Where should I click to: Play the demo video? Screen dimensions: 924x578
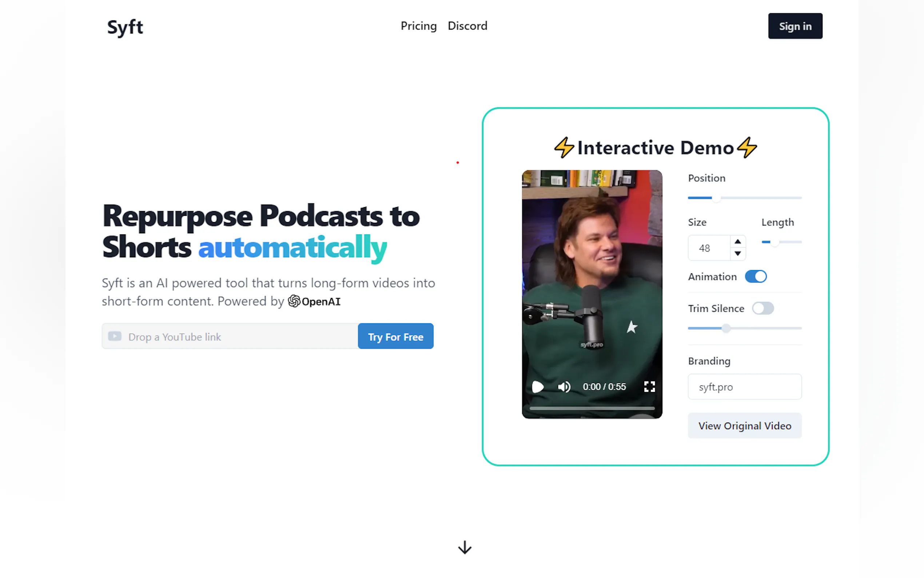(x=537, y=387)
